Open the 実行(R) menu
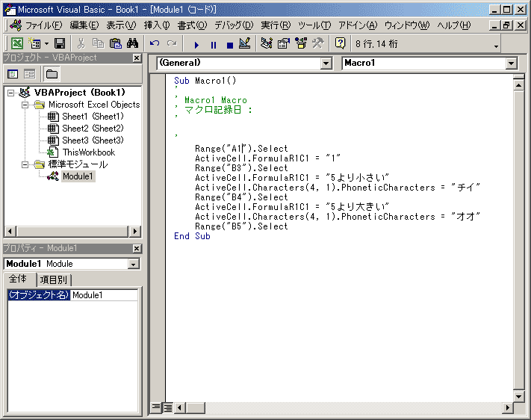The width and height of the screenshot is (531, 420). 276,25
